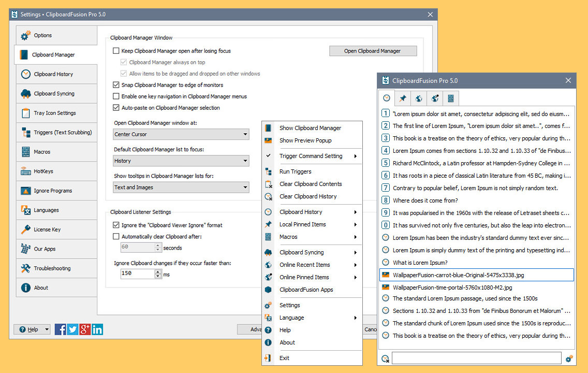Screen dimensions: 588x373
Task: Switch to the Local Pinned Items pin tab
Action: [x=403, y=98]
